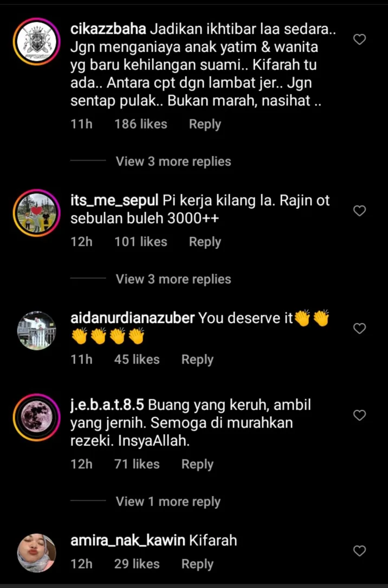Reply to amira_nak_kawin's comment
This screenshot has height=588, width=388.
pyautogui.click(x=197, y=564)
